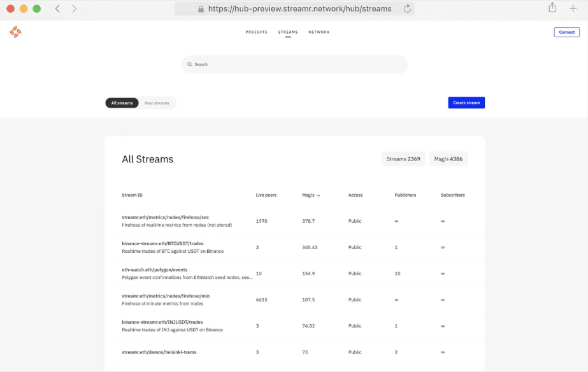Click the Streamr logo icon
588x372 pixels.
pos(15,32)
